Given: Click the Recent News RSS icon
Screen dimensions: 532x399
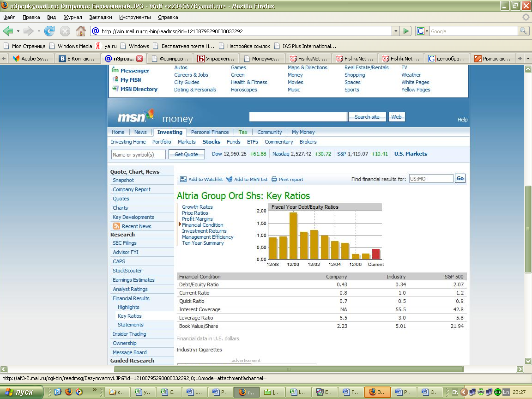Looking at the screenshot, I should [x=116, y=226].
